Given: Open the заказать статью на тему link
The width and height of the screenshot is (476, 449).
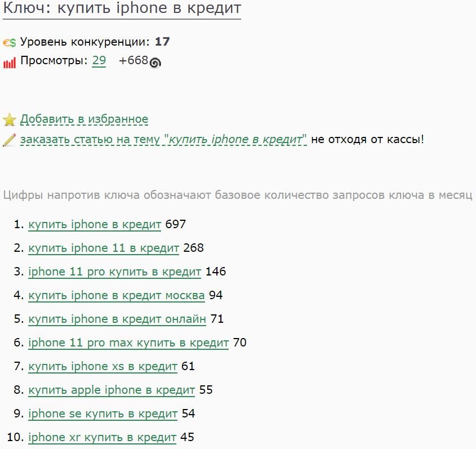Looking at the screenshot, I should (163, 139).
